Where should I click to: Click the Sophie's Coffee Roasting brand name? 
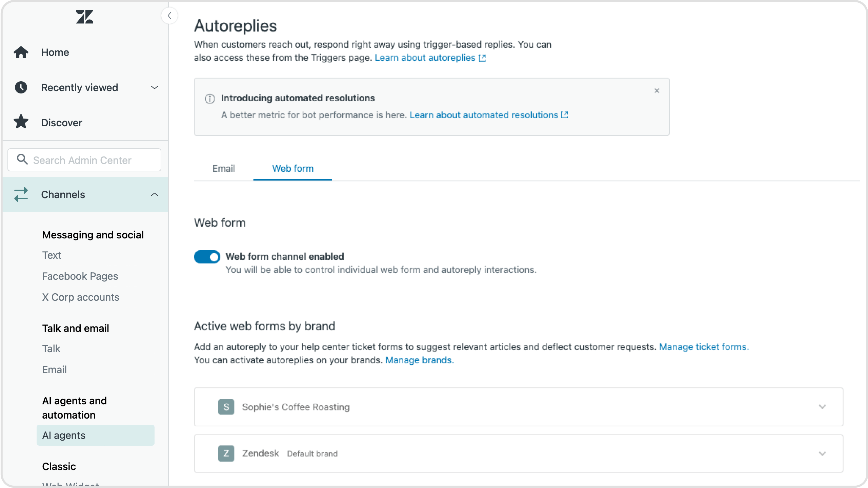pos(296,407)
